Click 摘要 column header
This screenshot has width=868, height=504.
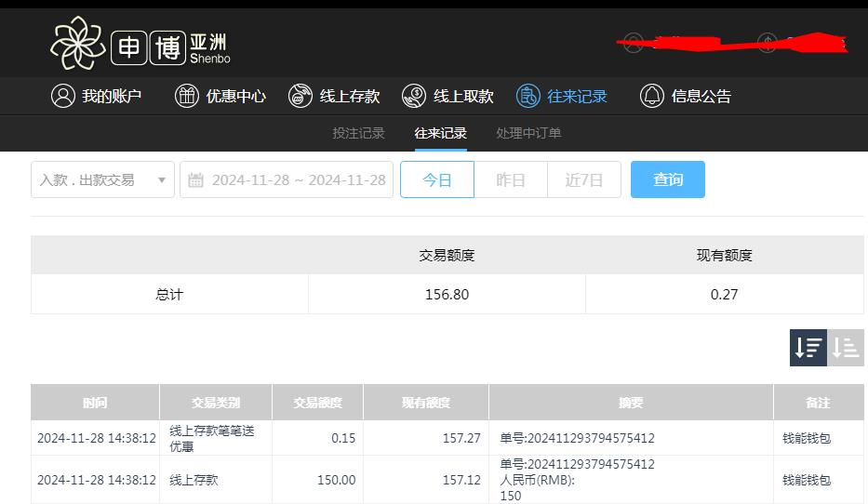(x=631, y=403)
